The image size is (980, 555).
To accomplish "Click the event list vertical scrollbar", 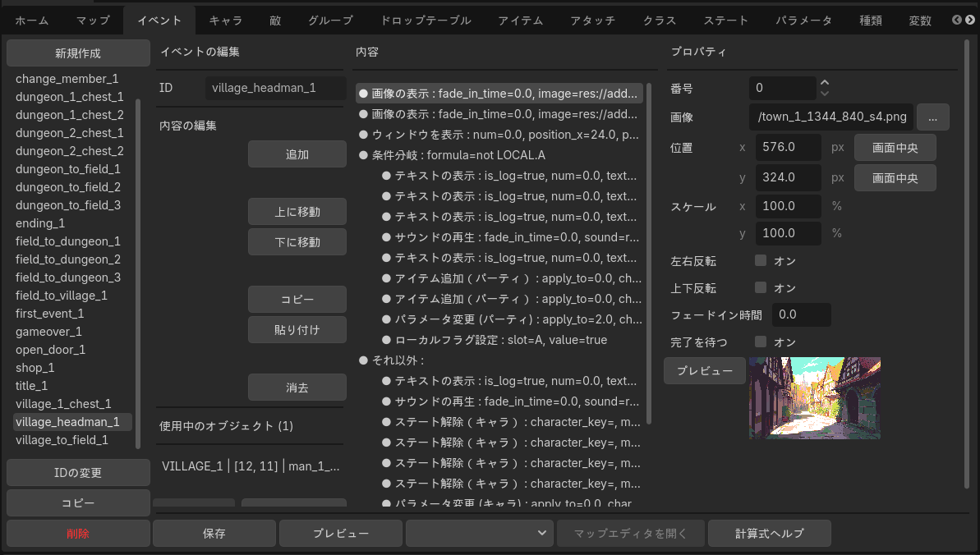I will click(x=138, y=273).
